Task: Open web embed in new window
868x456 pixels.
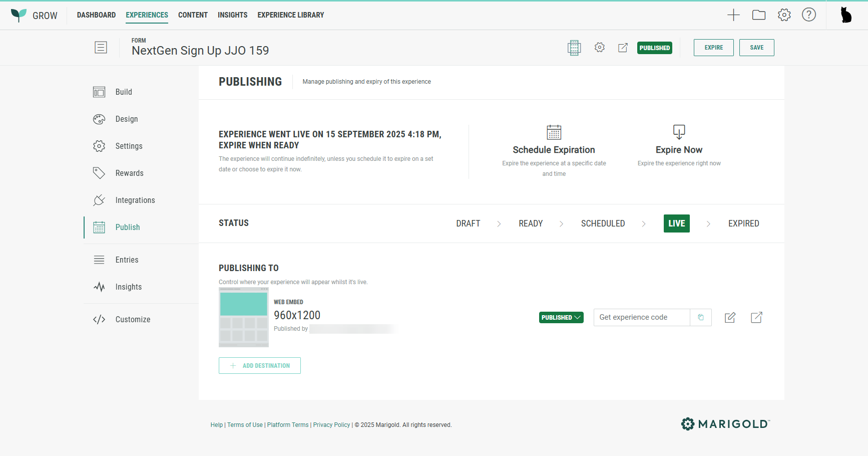Action: pyautogui.click(x=756, y=317)
